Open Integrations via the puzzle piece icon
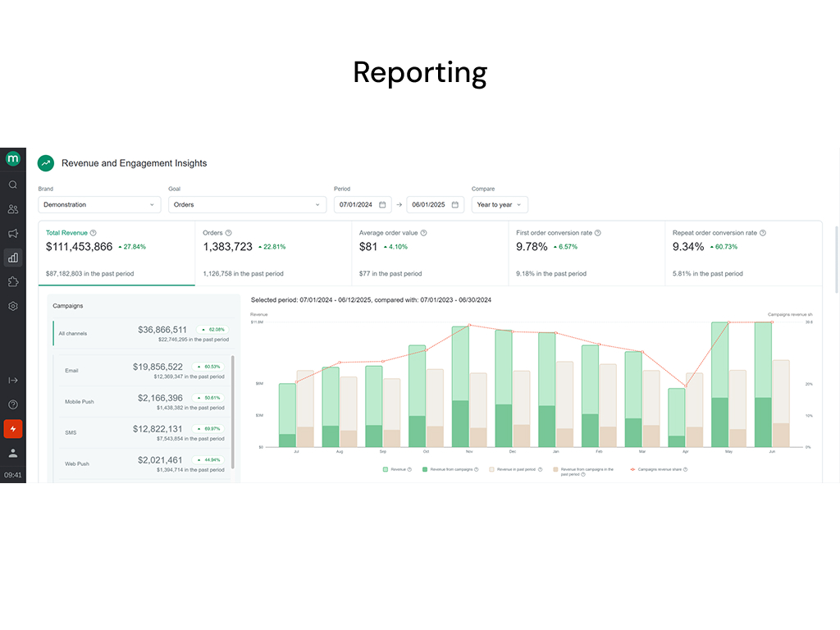 [x=13, y=281]
